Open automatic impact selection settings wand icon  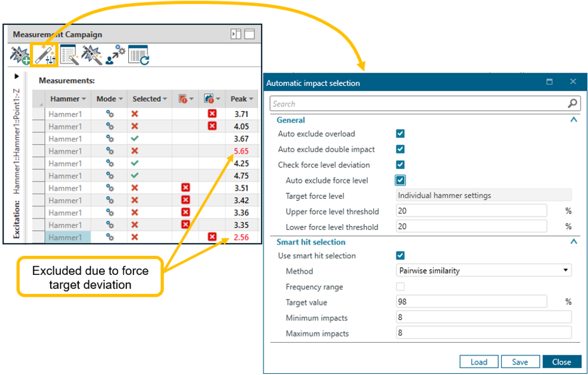44,55
